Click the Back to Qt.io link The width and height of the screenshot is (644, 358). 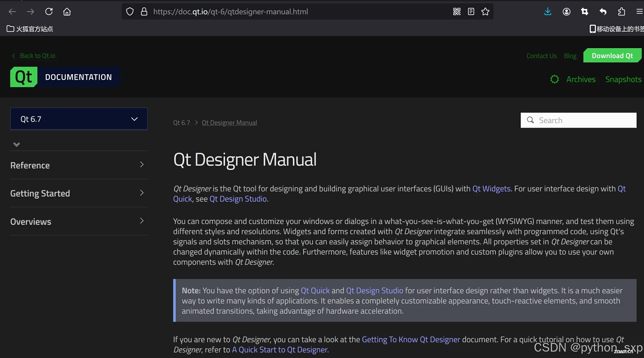pos(34,56)
